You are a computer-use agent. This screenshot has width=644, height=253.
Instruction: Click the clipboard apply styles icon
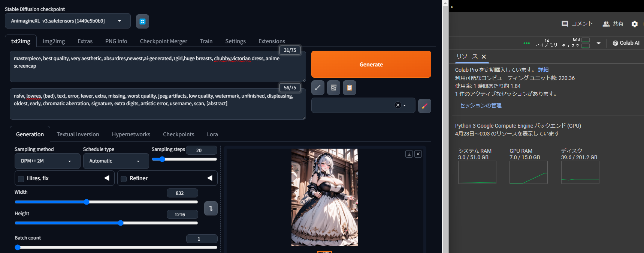(x=349, y=87)
